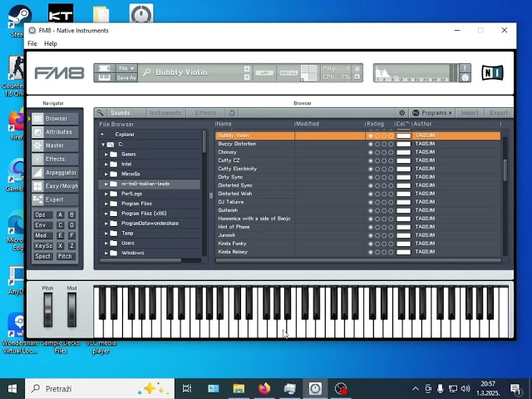Switch to the Effects browser tab
This screenshot has height=399, width=532.
point(205,113)
